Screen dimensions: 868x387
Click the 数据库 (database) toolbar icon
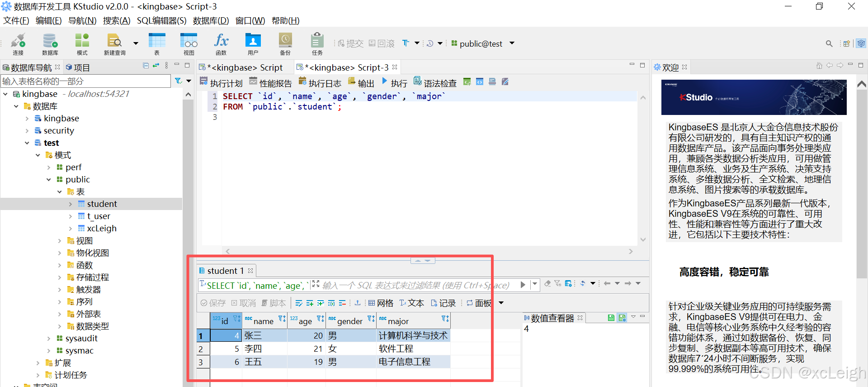point(50,44)
